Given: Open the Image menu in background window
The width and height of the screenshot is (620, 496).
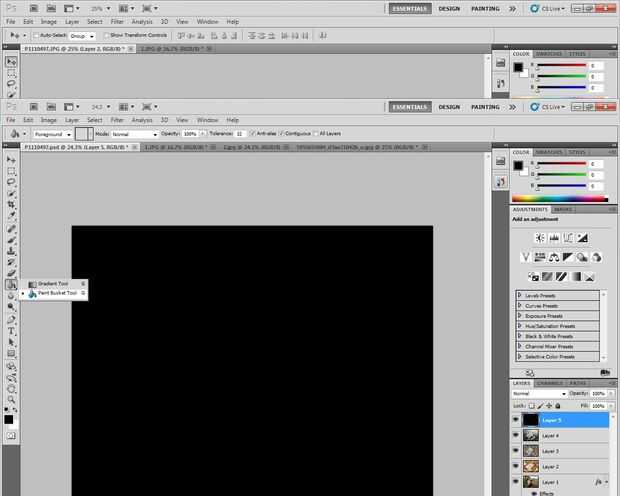Looking at the screenshot, I should [x=49, y=22].
